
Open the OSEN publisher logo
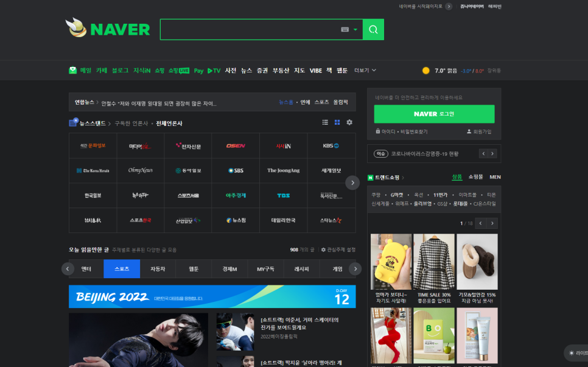236,146
